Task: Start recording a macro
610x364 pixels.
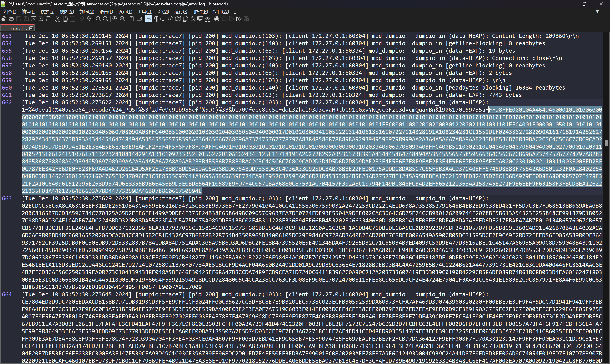Action: tap(217, 19)
